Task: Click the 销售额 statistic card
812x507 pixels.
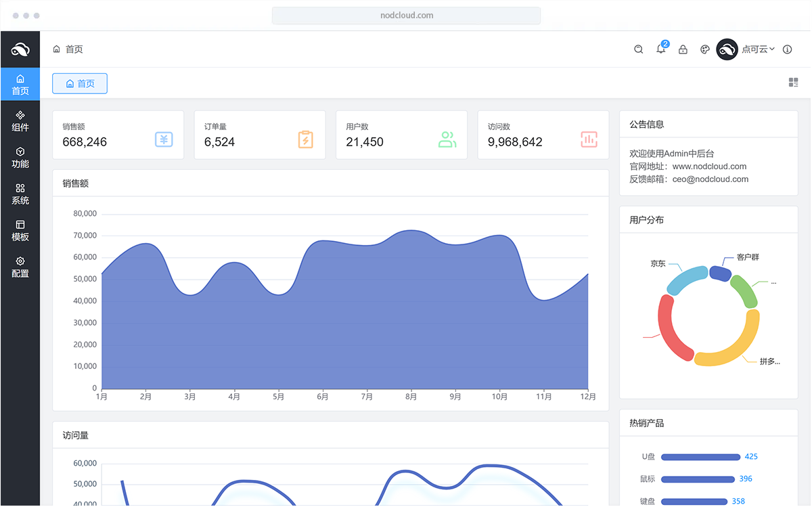Action: coord(118,135)
